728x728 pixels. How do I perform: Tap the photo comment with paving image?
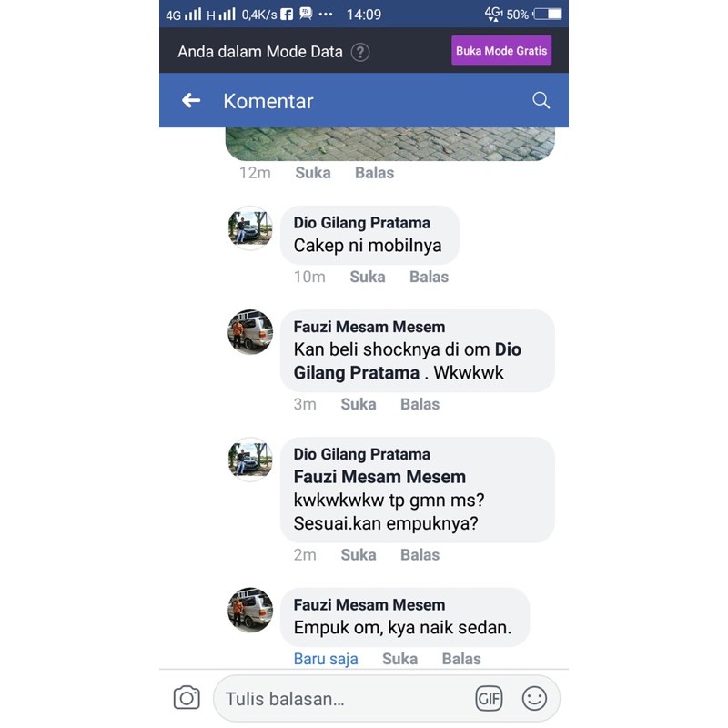390,144
